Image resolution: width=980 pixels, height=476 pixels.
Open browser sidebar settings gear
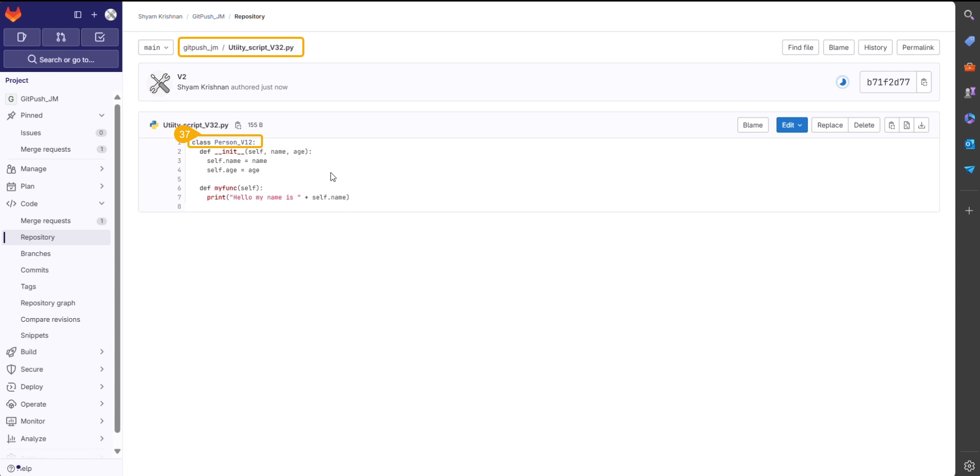pos(969,466)
